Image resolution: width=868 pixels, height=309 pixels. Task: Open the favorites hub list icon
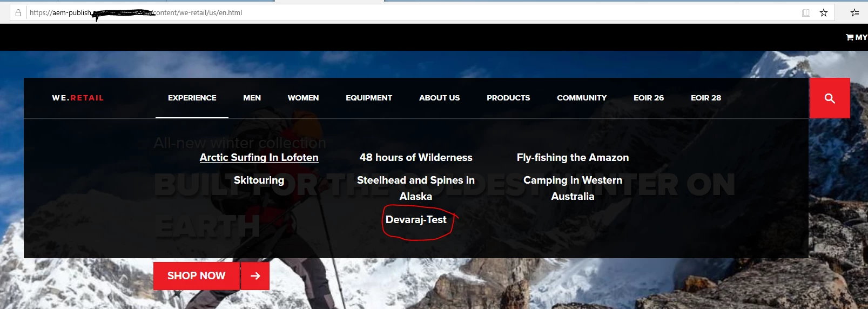click(855, 13)
